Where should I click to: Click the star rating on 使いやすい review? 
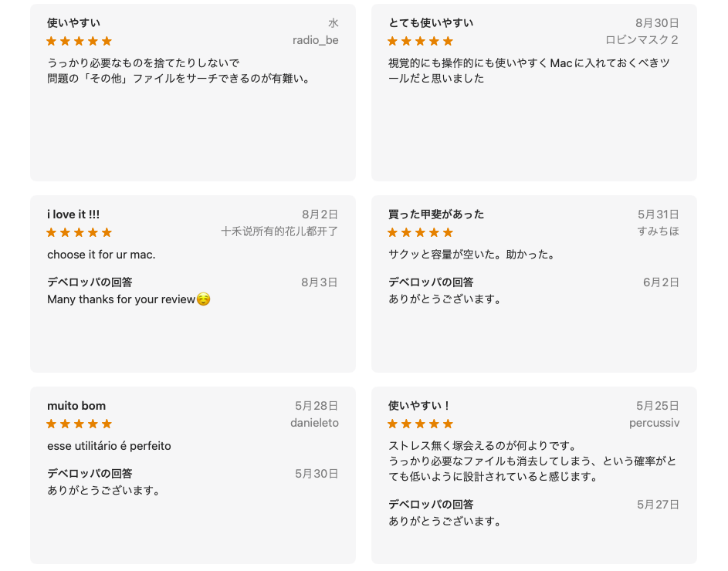pyautogui.click(x=80, y=41)
